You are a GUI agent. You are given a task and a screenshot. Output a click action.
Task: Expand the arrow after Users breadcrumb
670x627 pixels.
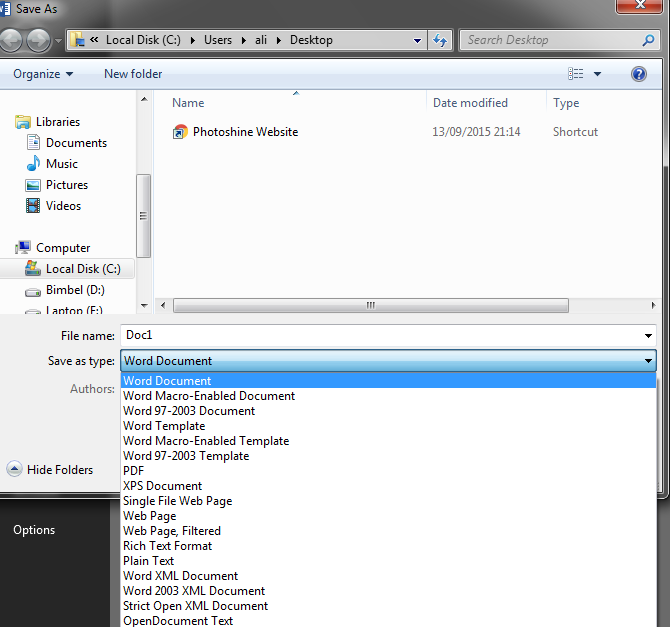pos(244,40)
